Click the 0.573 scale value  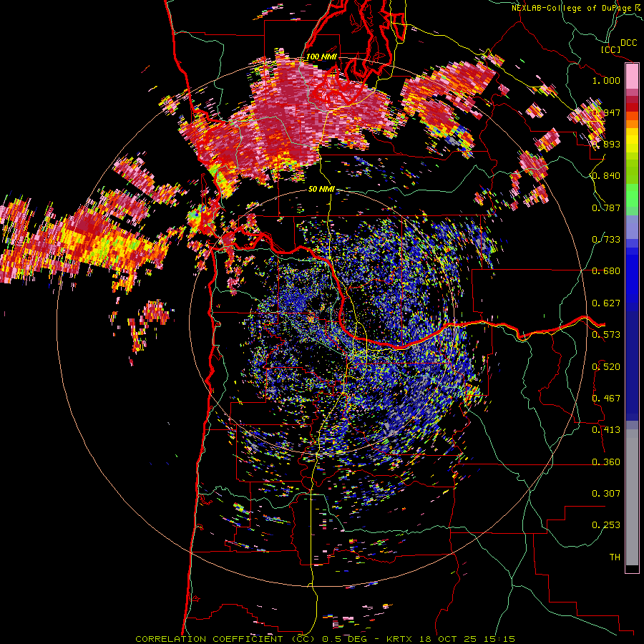[606, 335]
